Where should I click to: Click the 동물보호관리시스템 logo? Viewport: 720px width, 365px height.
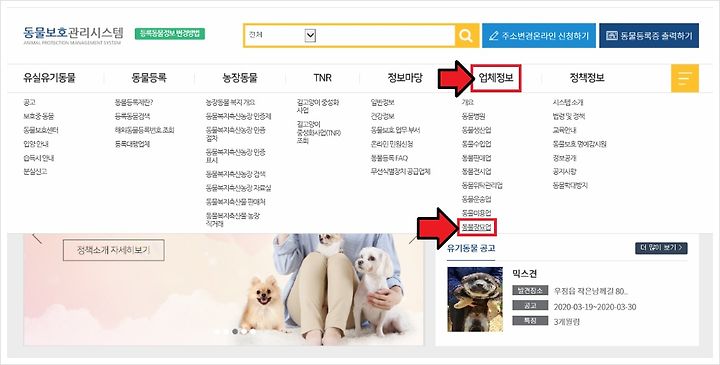(73, 35)
